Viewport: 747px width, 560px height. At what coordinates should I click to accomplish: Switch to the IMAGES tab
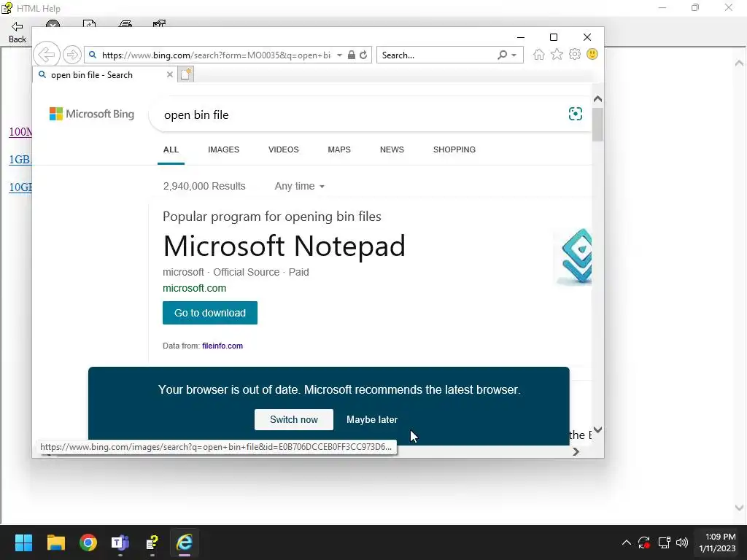(223, 149)
